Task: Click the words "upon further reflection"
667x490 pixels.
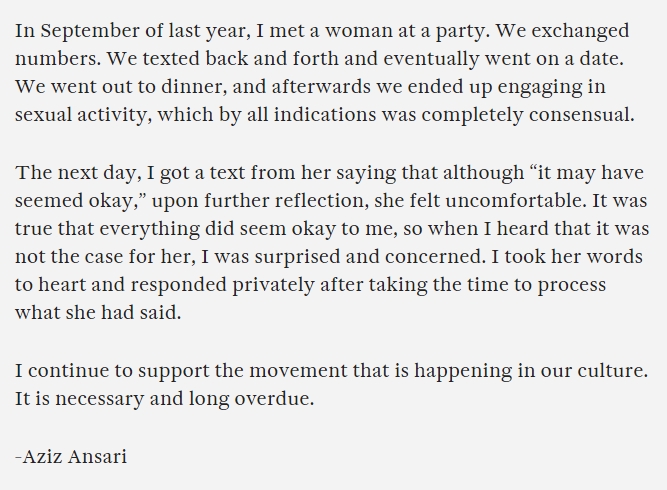Action: point(257,201)
